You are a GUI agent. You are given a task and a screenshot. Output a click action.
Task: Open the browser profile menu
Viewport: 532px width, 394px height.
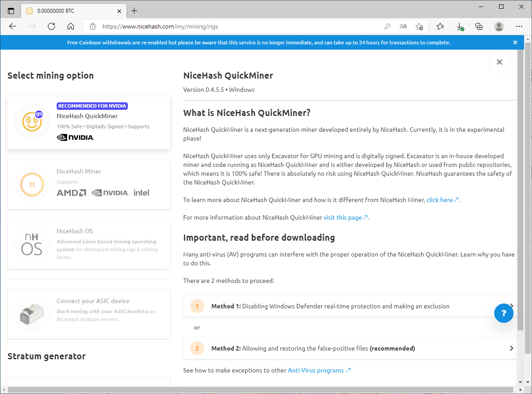click(x=499, y=26)
